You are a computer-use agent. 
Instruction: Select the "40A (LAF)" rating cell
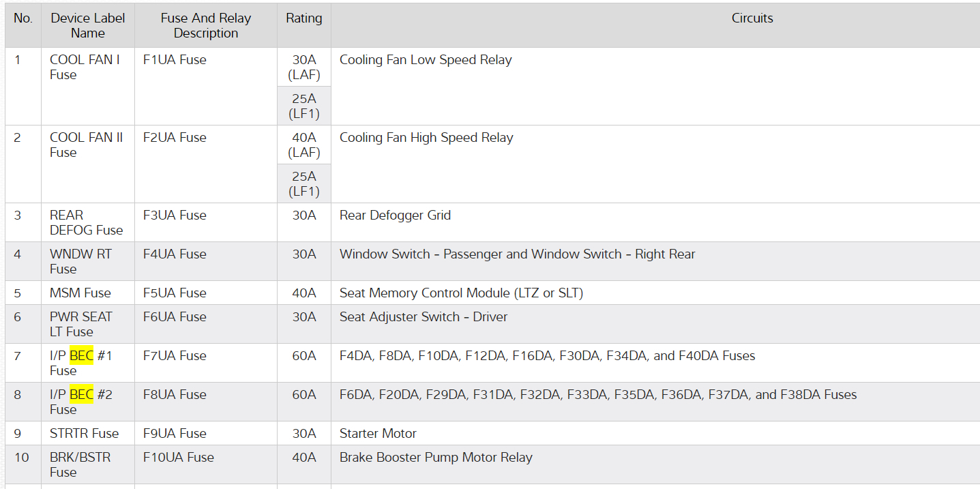[304, 145]
